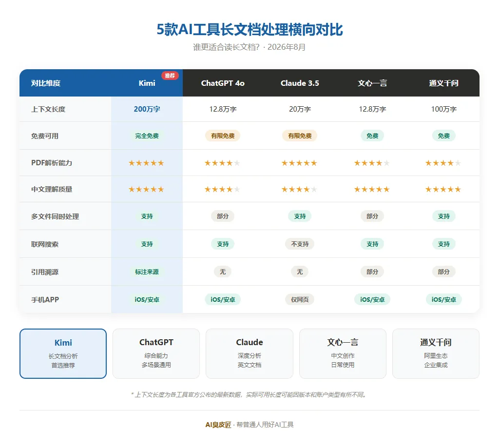Image resolution: width=499 pixels, height=448 pixels.
Task: Click the 联网搜索 row label
Action: (x=45, y=244)
